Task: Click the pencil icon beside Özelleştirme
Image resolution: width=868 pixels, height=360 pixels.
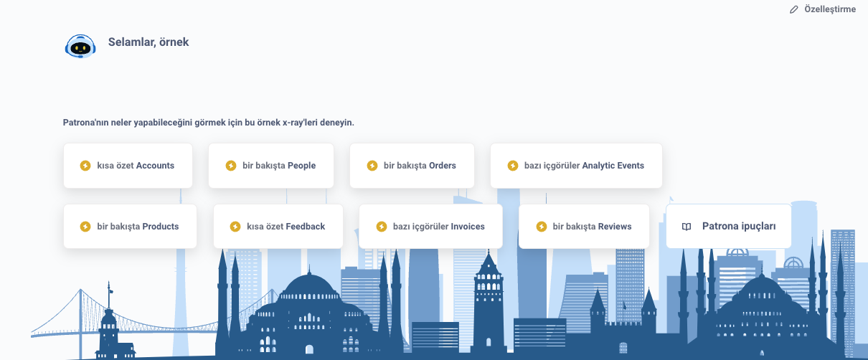Action: pos(793,10)
